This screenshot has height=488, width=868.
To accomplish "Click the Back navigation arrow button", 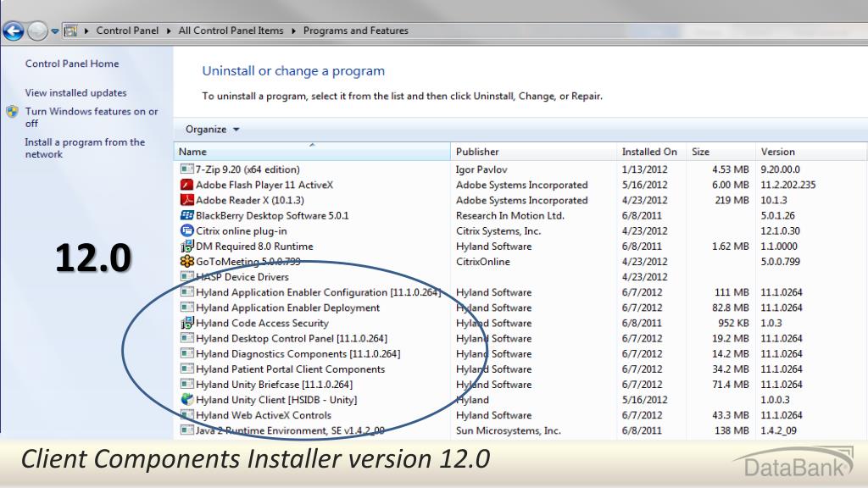I will [x=14, y=31].
